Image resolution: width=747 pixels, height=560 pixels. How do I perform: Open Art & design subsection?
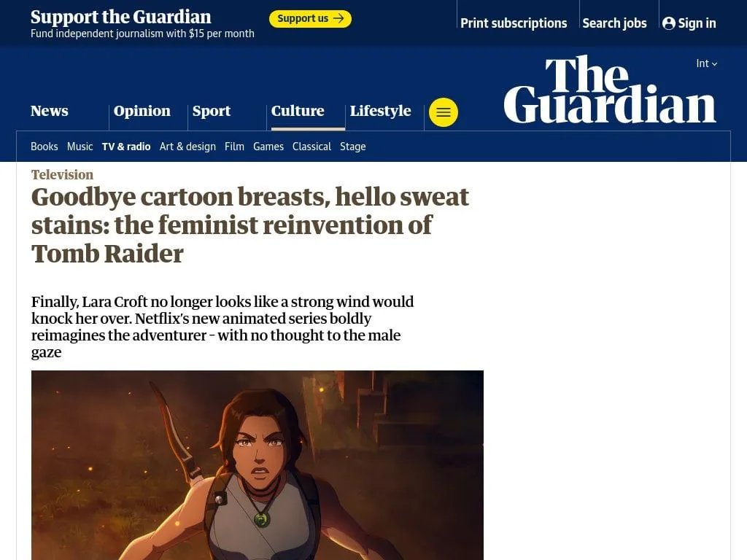187,147
